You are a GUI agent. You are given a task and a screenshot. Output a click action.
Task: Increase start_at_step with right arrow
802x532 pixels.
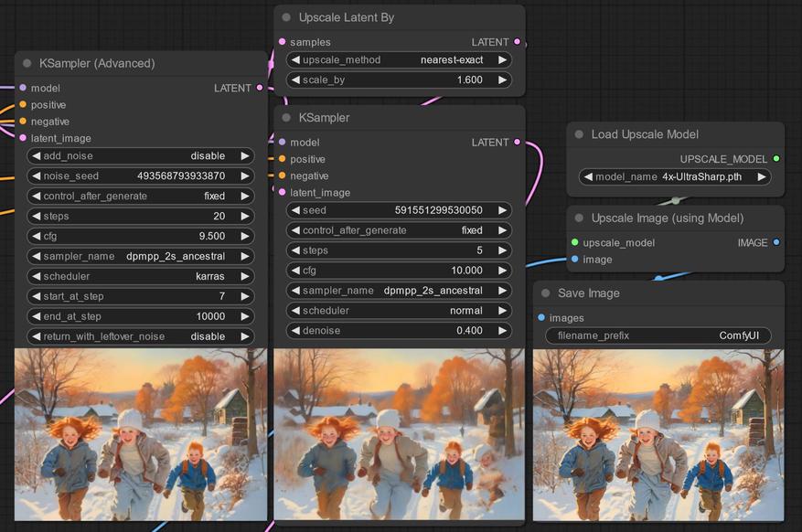[245, 296]
